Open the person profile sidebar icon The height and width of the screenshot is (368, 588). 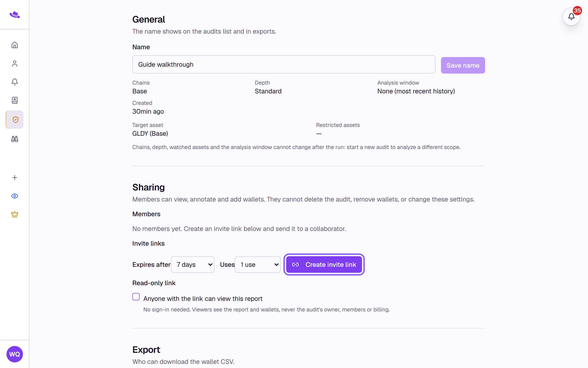click(14, 63)
